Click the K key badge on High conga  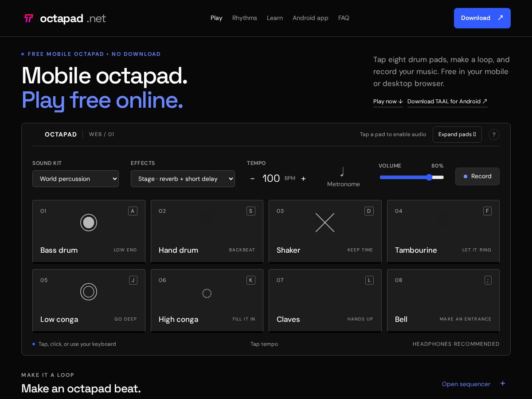click(251, 280)
